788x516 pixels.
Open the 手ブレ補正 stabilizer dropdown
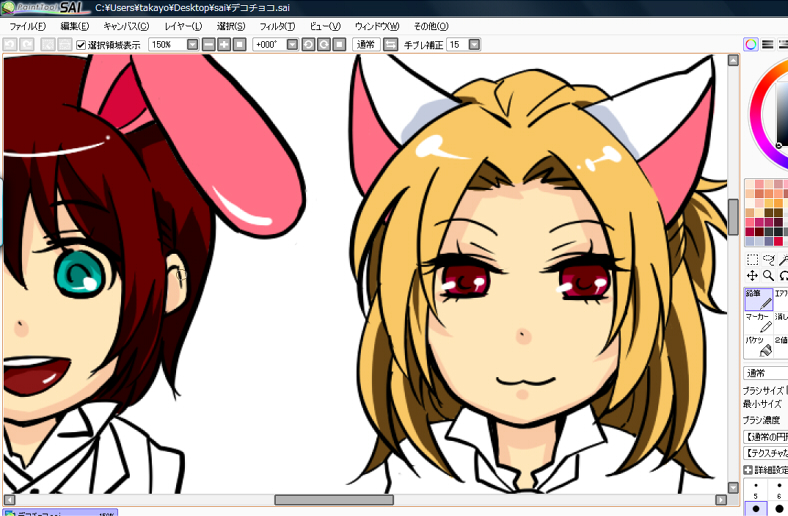coord(474,45)
